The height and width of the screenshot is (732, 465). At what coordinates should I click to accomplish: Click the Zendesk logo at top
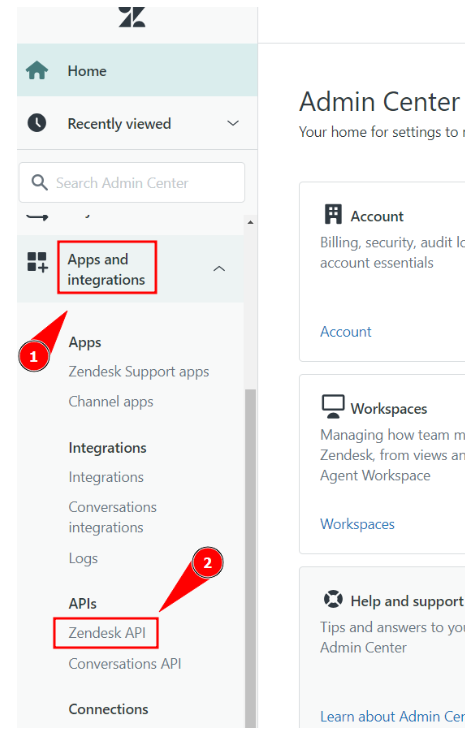tap(132, 17)
